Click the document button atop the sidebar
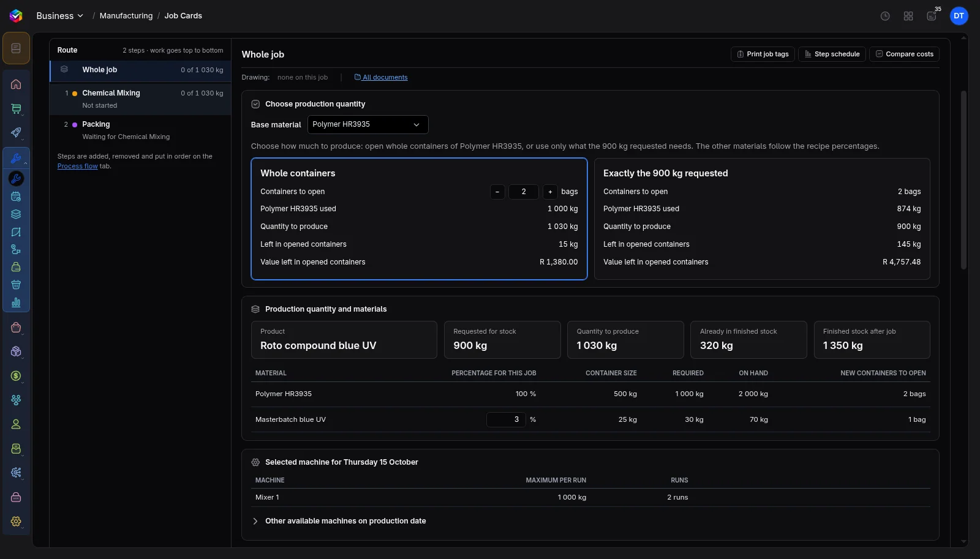This screenshot has width=980, height=559. (x=16, y=48)
